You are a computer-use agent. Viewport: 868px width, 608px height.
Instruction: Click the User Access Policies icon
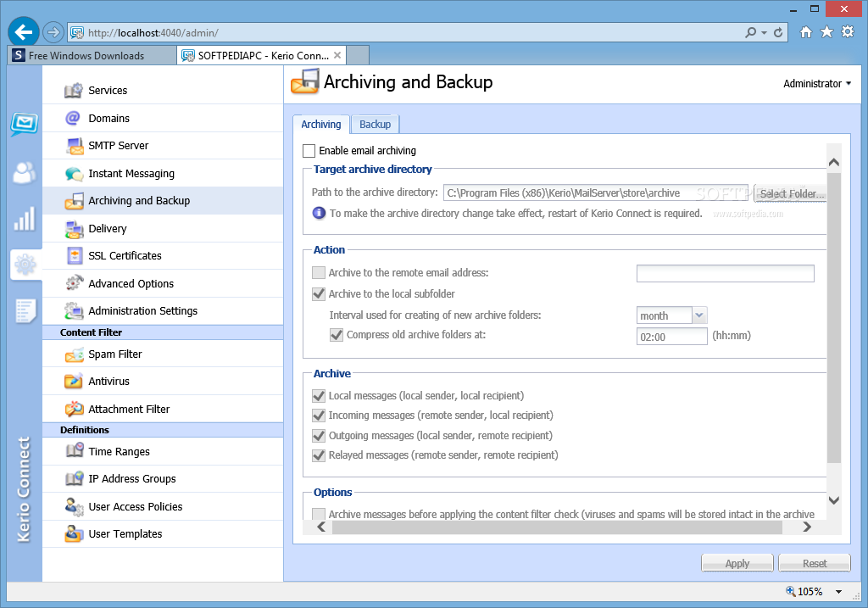click(75, 506)
